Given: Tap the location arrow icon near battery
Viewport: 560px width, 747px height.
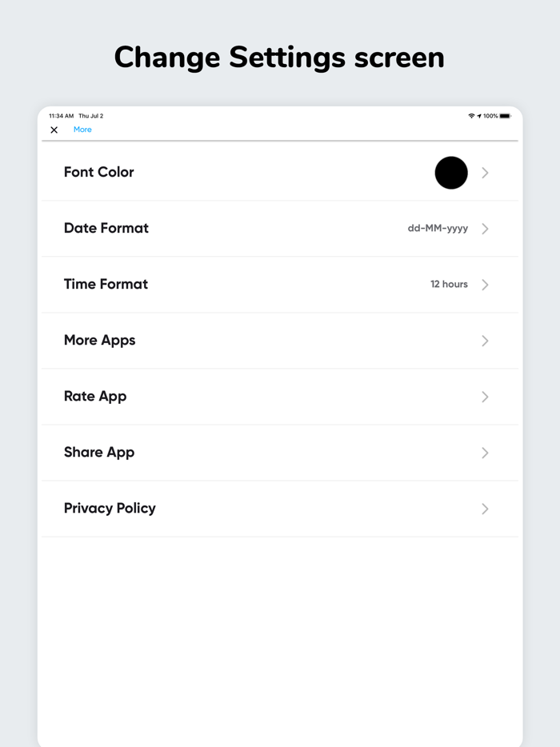Looking at the screenshot, I should (480, 115).
